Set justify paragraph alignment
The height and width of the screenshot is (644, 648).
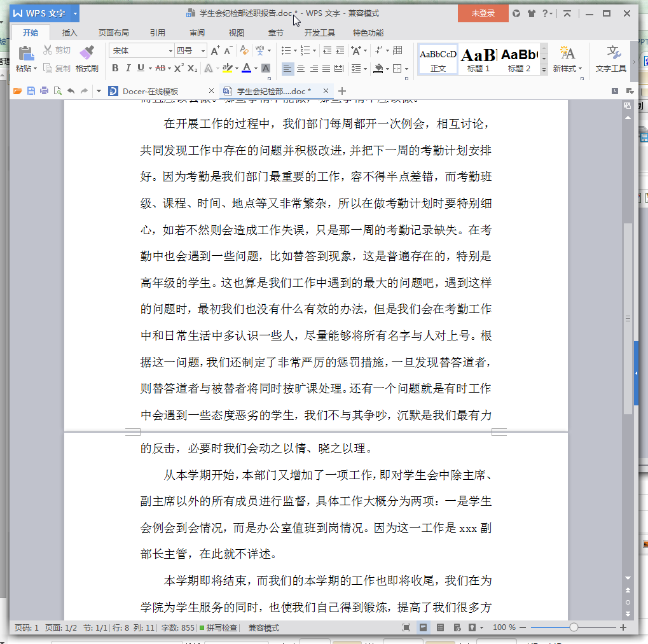point(326,68)
